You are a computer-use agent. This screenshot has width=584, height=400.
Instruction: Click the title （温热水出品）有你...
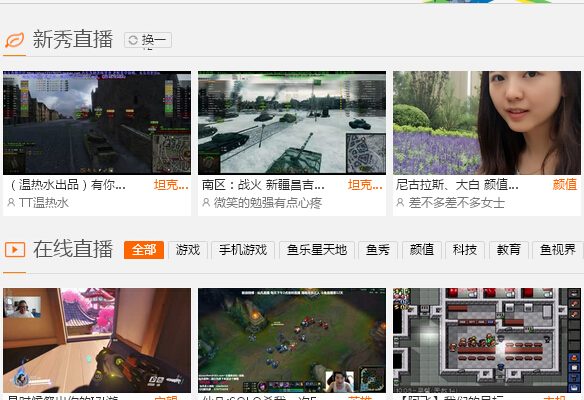tap(67, 185)
